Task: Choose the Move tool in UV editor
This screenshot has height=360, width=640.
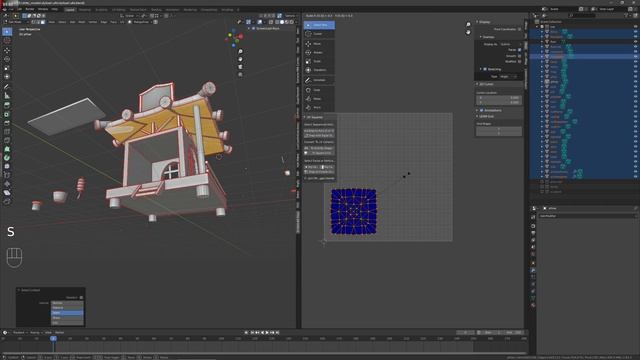Action: click(319, 44)
